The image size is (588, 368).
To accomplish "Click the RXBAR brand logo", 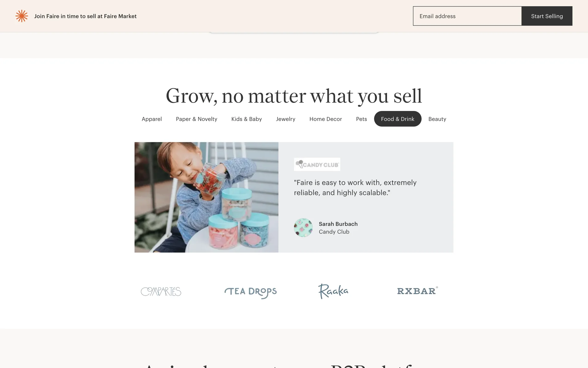I will (x=417, y=291).
